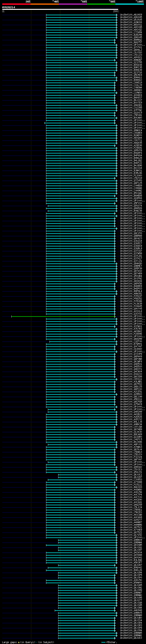Click label UniRef100_P29691
The image size is (146, 644).
click(x=131, y=148)
